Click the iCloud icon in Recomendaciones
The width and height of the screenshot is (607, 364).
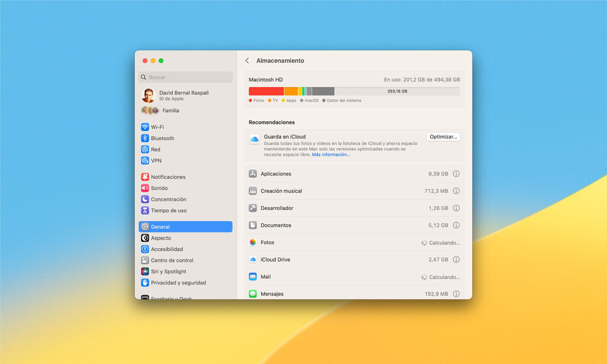coord(254,139)
